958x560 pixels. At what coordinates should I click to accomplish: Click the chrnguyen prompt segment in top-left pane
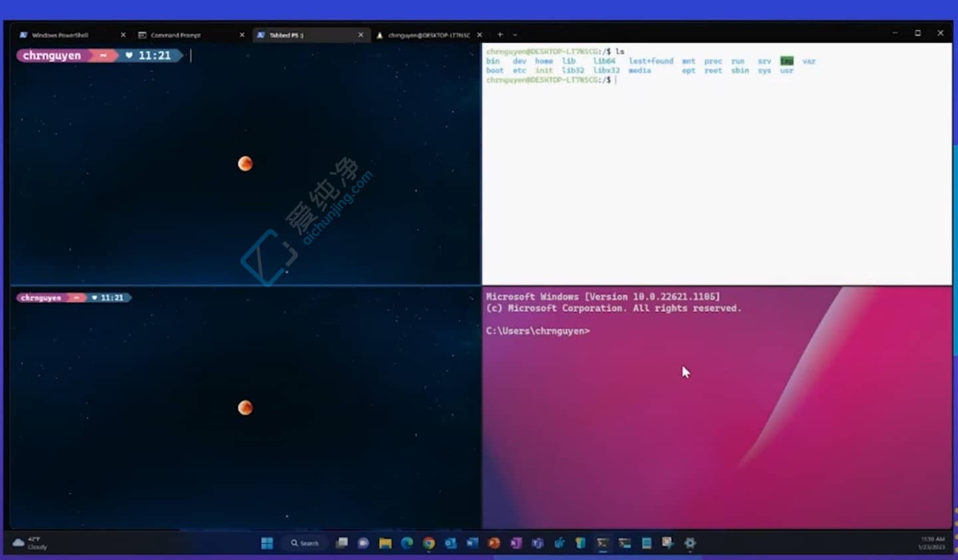[52, 55]
